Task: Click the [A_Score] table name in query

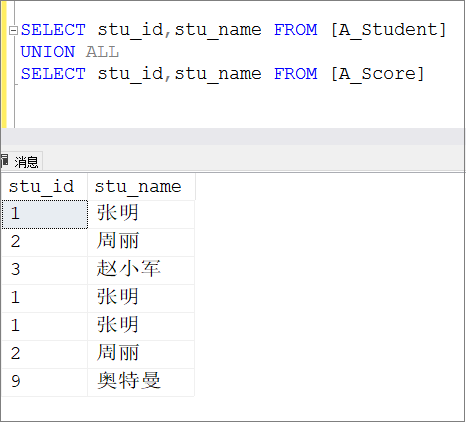Action: tap(377, 74)
